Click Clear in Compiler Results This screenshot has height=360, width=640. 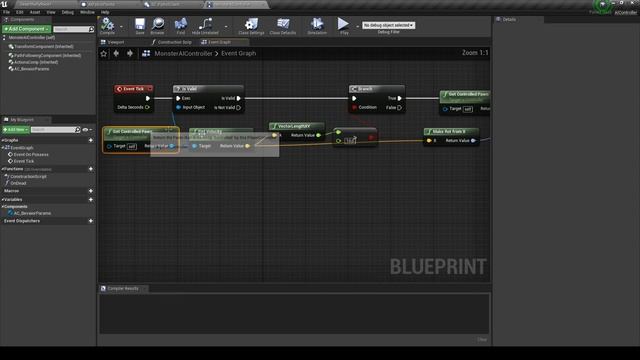point(482,339)
